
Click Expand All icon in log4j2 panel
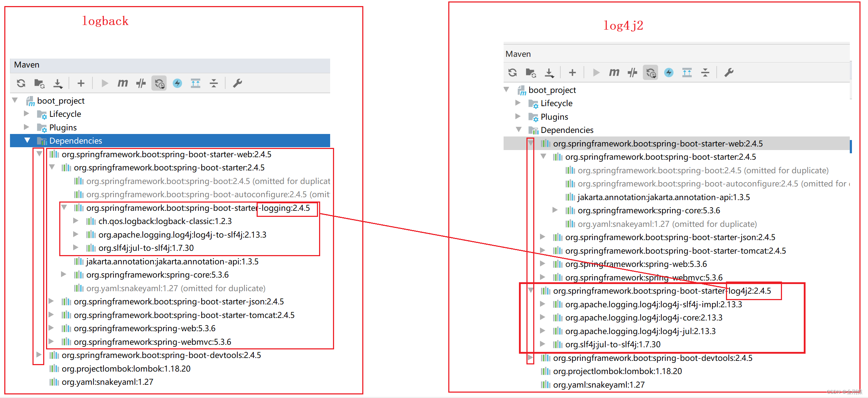point(687,73)
